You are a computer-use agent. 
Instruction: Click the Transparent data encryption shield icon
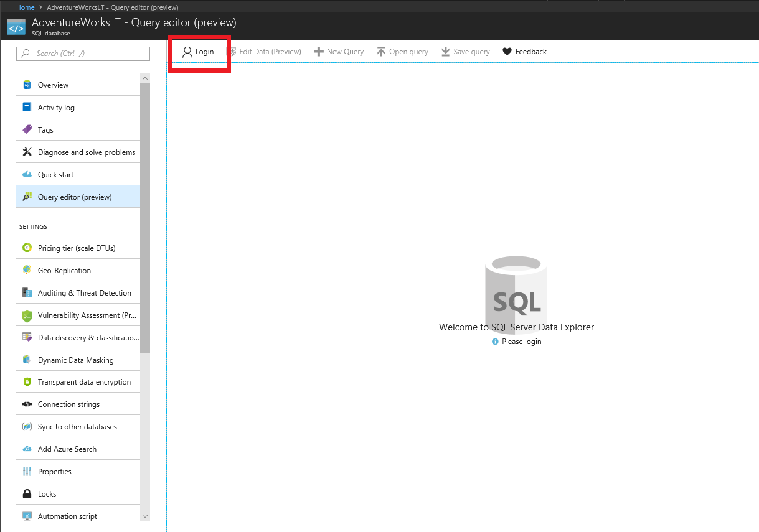[x=27, y=382]
